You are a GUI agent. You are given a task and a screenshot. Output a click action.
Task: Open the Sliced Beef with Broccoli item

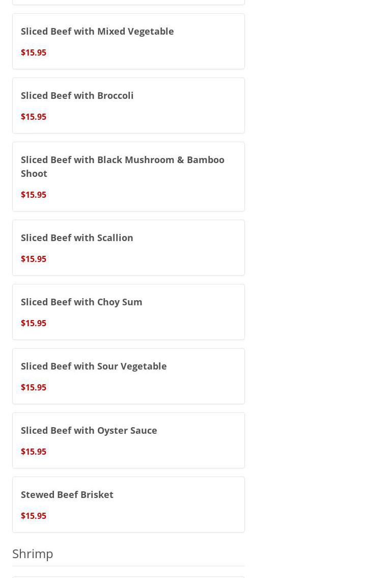click(77, 96)
